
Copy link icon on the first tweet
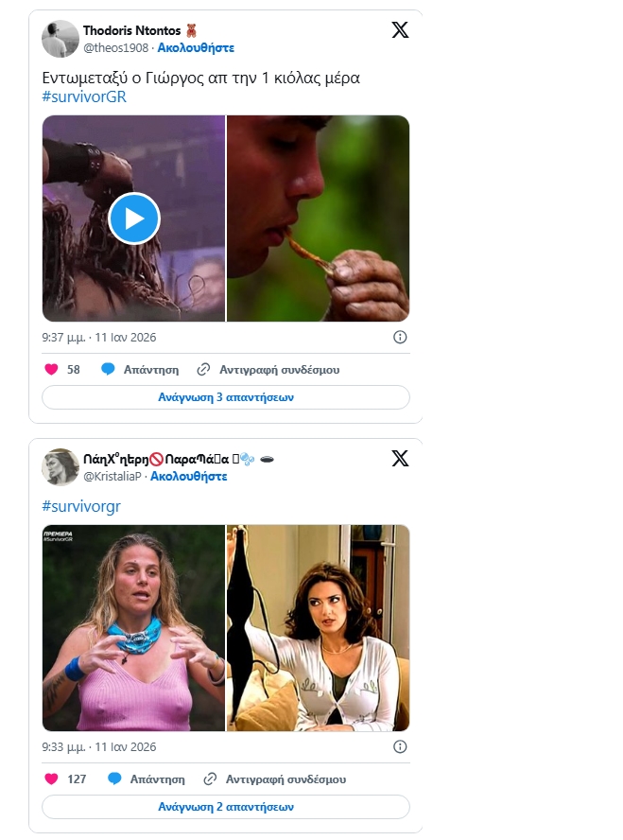click(203, 370)
